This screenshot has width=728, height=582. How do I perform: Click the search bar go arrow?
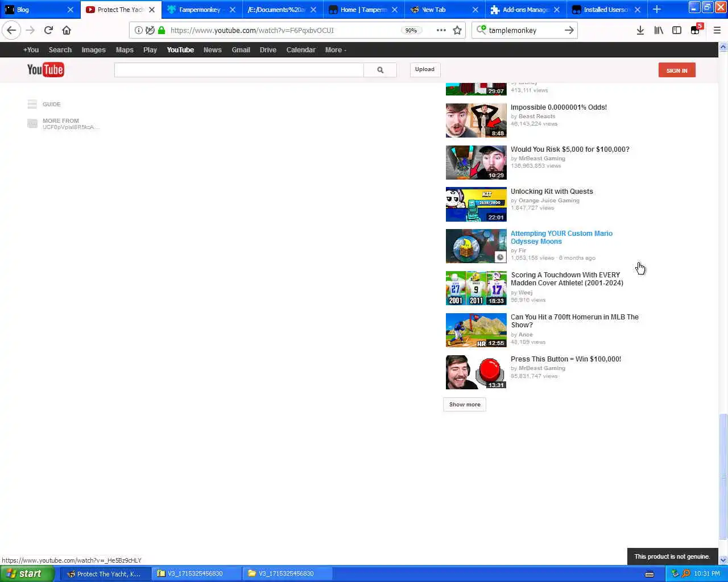coord(569,30)
